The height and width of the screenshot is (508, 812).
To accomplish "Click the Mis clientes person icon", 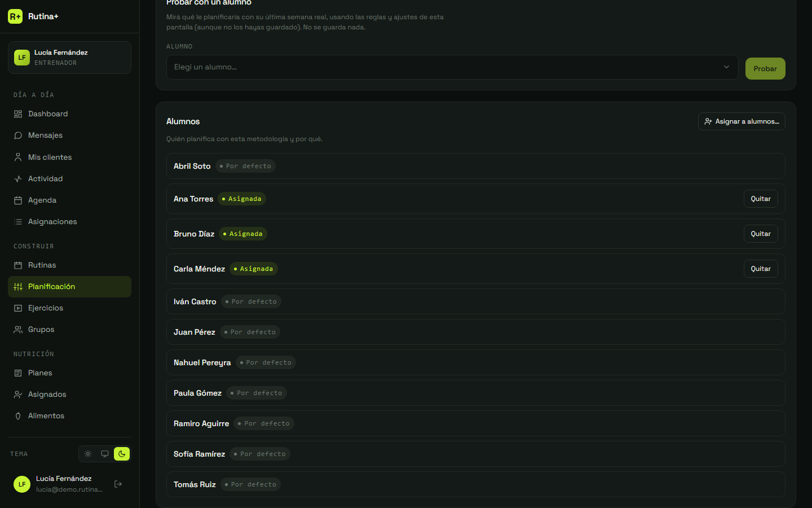I will coord(18,157).
